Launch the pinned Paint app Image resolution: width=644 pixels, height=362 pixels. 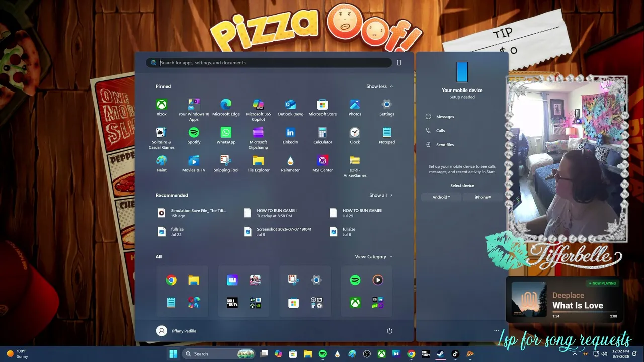coord(162,163)
